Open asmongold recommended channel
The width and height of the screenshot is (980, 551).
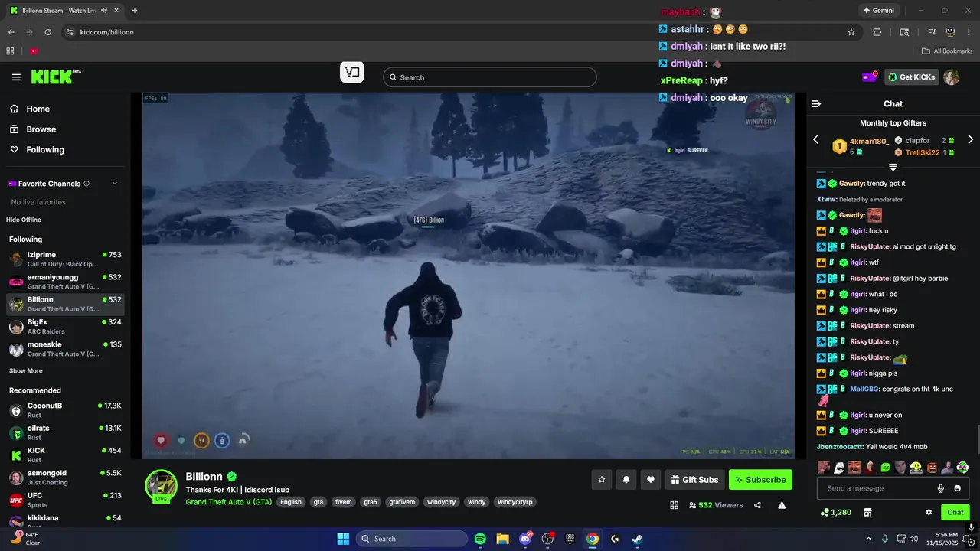pyautogui.click(x=65, y=478)
